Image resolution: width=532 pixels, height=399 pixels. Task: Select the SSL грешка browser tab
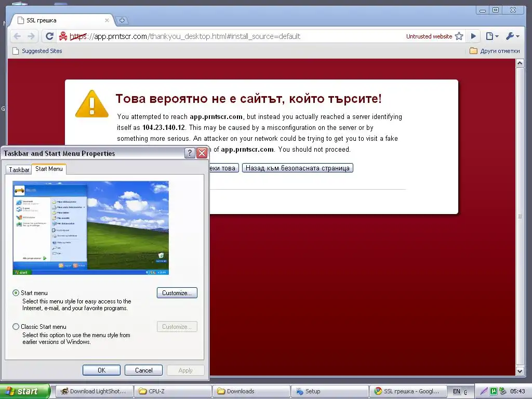tap(63, 20)
